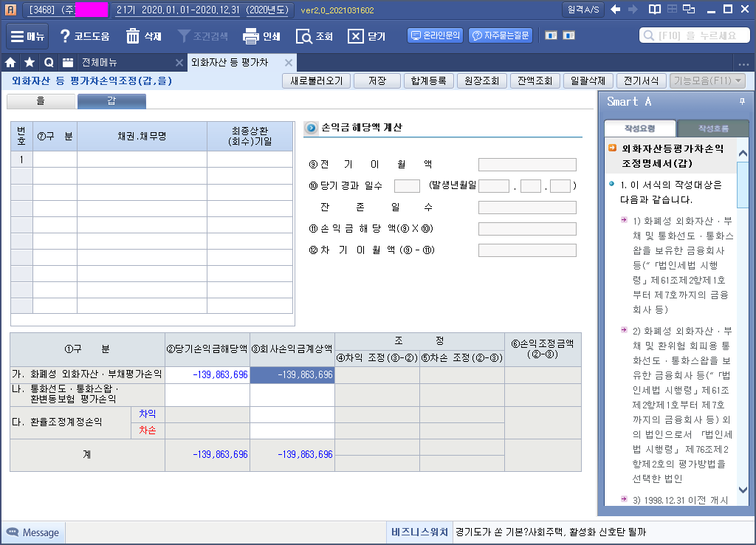This screenshot has width=756, height=545.
Task: Click the 잔액조회 button
Action: (535, 80)
